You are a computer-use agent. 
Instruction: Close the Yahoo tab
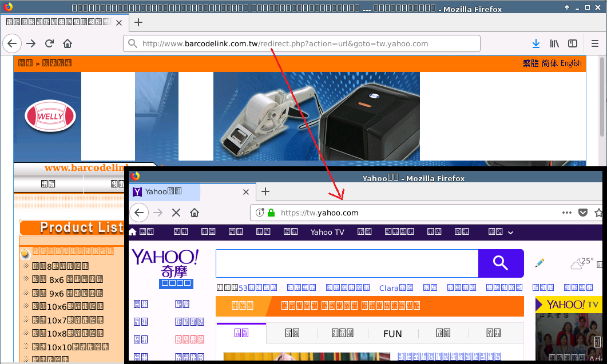(x=246, y=192)
